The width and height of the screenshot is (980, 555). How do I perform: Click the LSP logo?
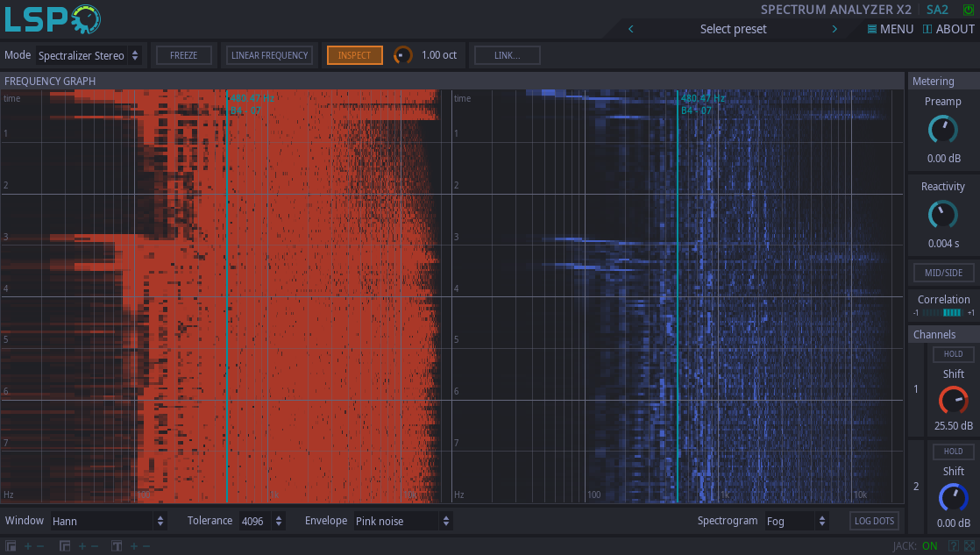coord(53,18)
